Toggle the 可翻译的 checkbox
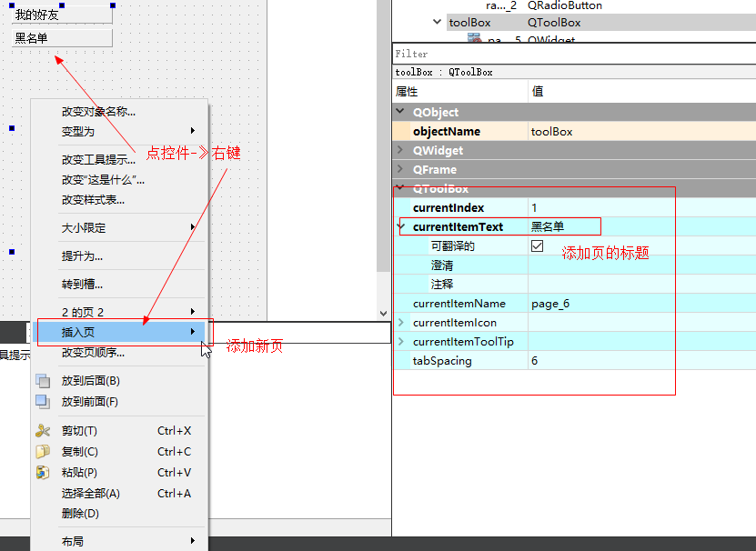 pos(537,245)
